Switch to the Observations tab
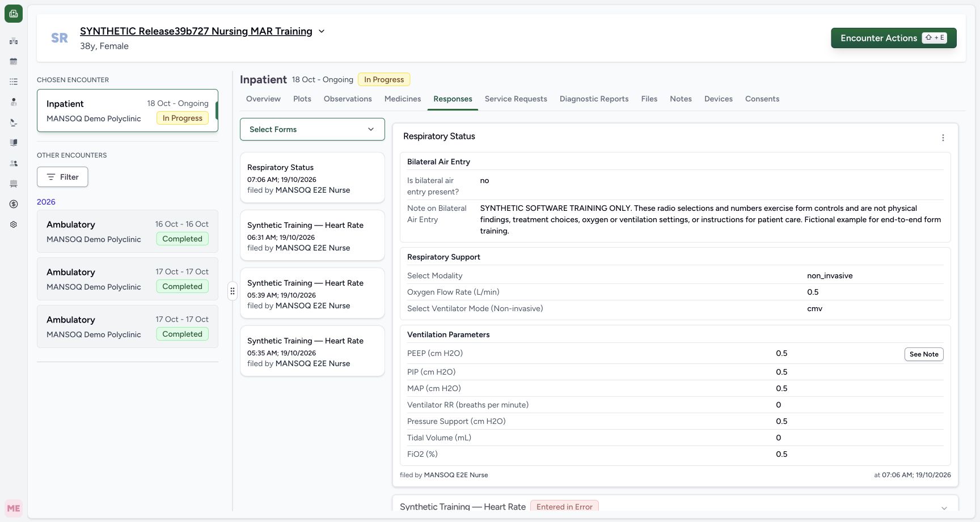The height and width of the screenshot is (522, 980). coord(348,99)
